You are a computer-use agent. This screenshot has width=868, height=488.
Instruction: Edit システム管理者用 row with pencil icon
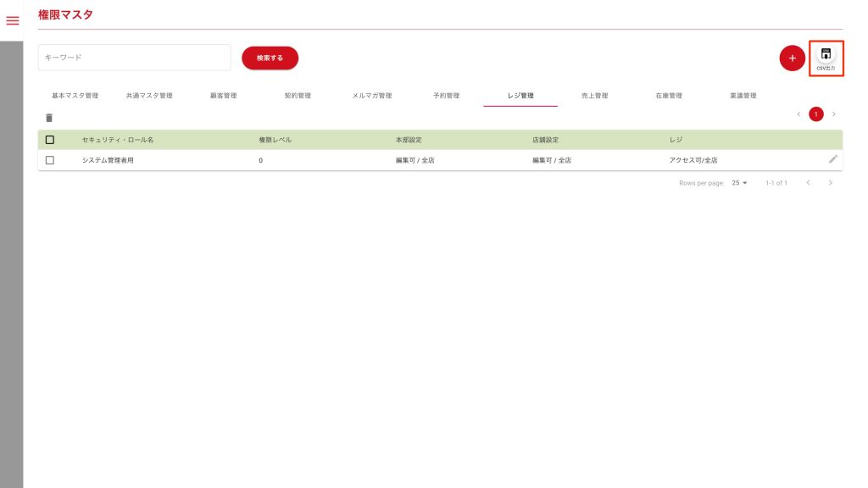[832, 159]
